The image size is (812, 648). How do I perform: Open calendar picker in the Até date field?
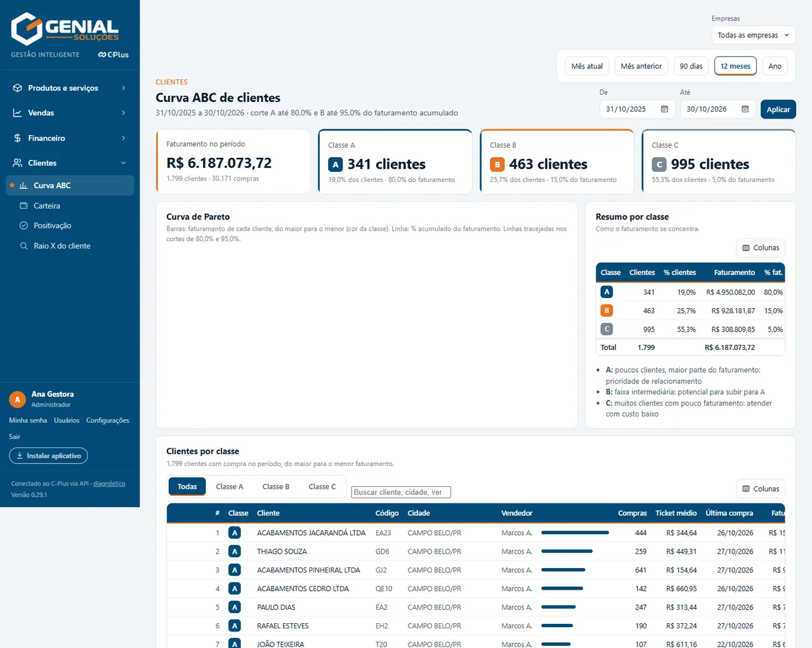(745, 109)
